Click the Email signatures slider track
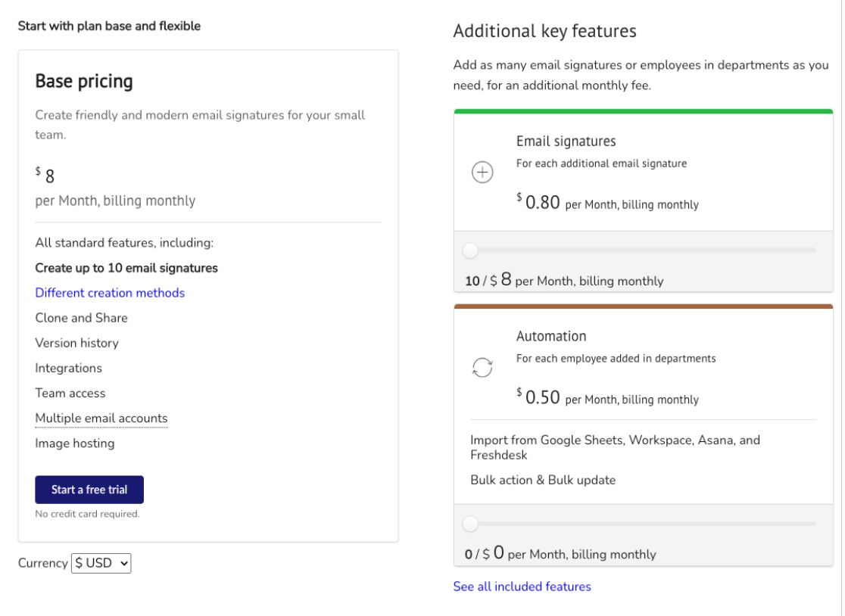The height and width of the screenshot is (616, 845). (644, 250)
